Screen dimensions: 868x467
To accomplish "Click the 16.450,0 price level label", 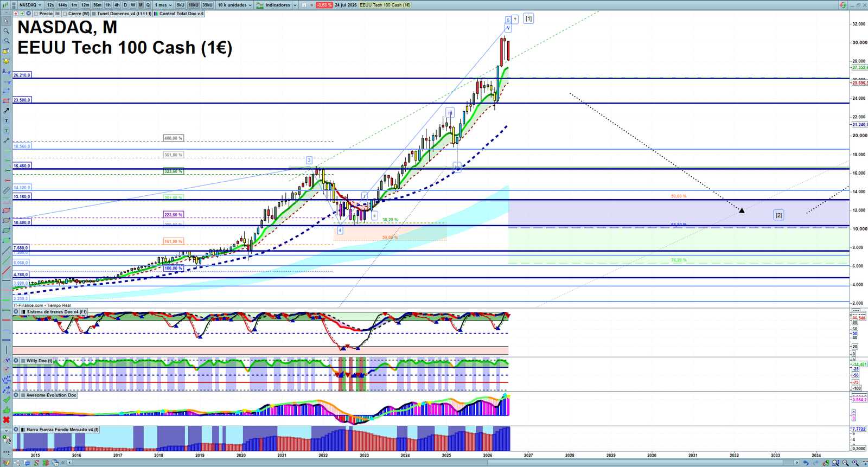I will coord(22,166).
